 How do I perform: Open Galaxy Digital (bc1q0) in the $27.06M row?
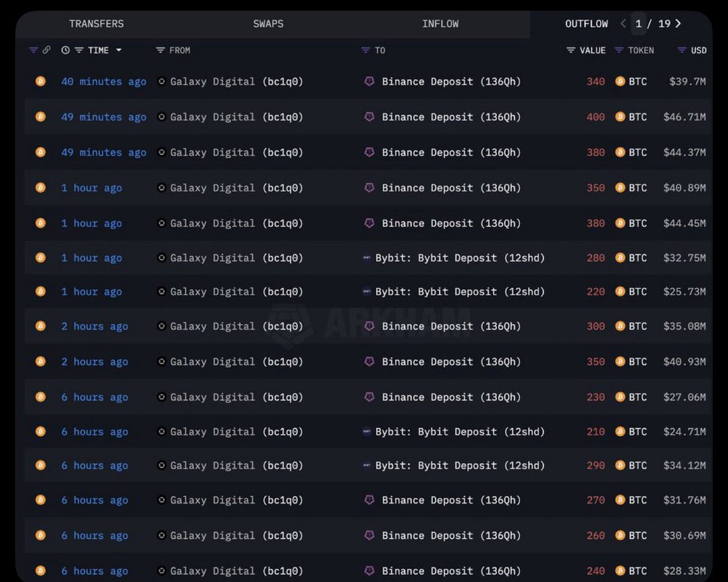pyautogui.click(x=236, y=398)
